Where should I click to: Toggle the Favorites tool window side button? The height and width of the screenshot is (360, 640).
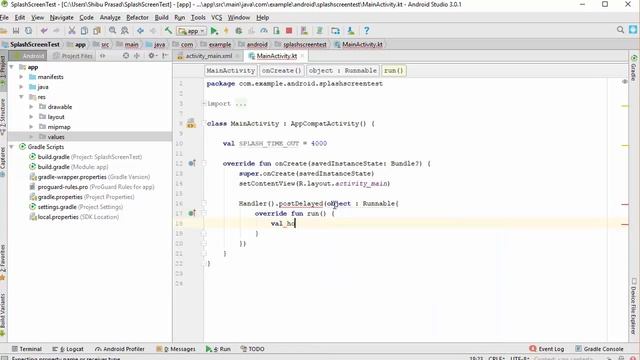3,263
